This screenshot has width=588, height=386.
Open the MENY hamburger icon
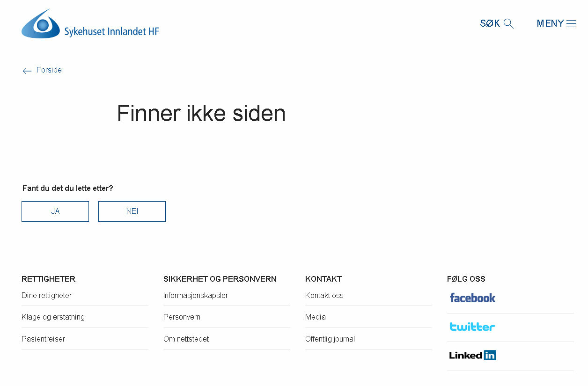pyautogui.click(x=571, y=24)
